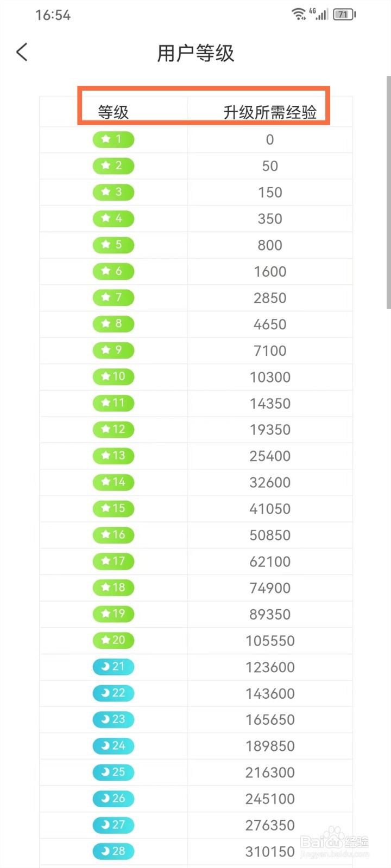Click the 用户等级 page title
391x868 pixels.
point(195,53)
